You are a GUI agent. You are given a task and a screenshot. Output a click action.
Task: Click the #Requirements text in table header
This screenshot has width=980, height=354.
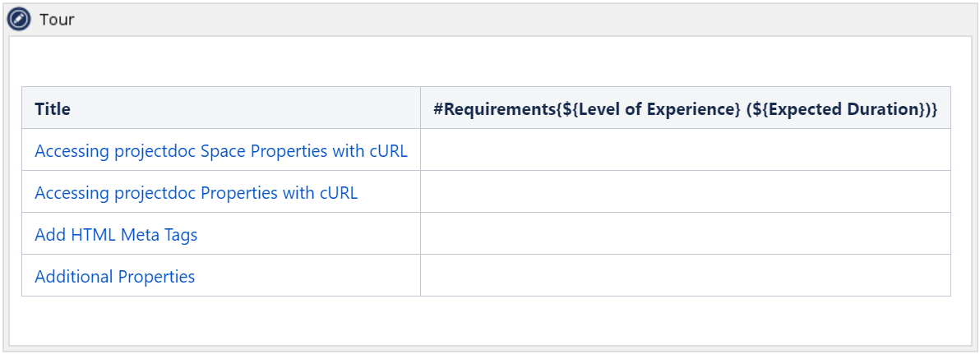pos(493,109)
